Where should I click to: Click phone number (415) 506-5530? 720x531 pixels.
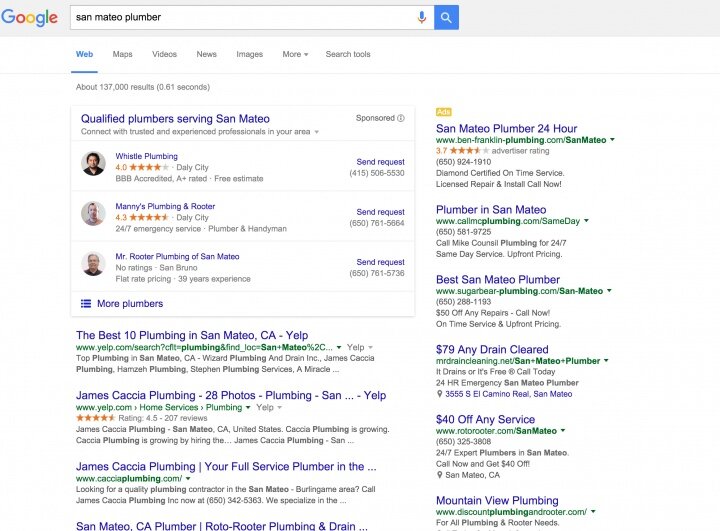point(377,173)
